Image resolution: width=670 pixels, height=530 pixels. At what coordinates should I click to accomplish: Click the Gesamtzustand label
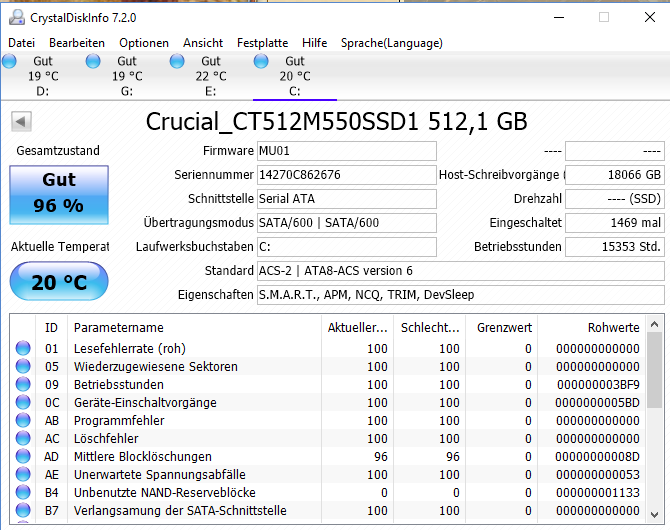(x=58, y=150)
